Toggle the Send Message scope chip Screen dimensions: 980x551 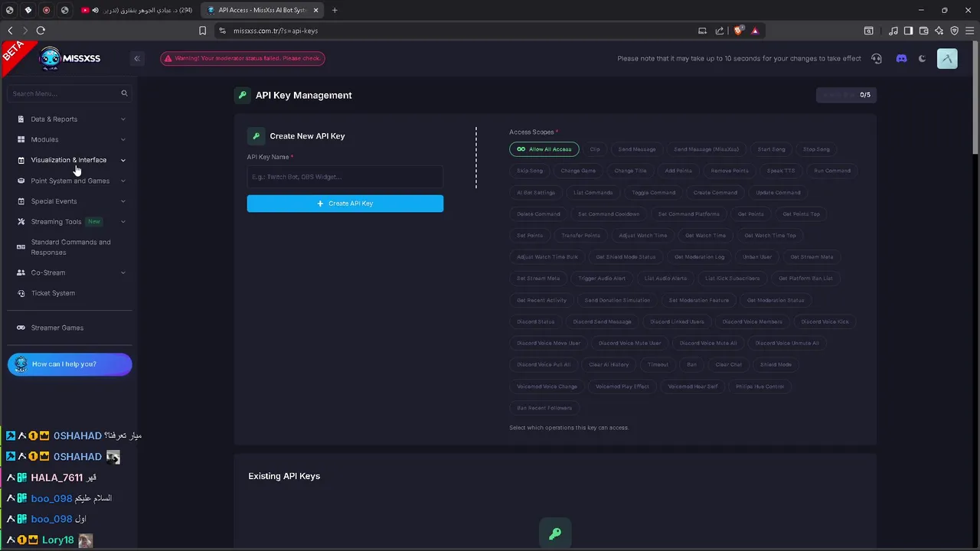637,149
